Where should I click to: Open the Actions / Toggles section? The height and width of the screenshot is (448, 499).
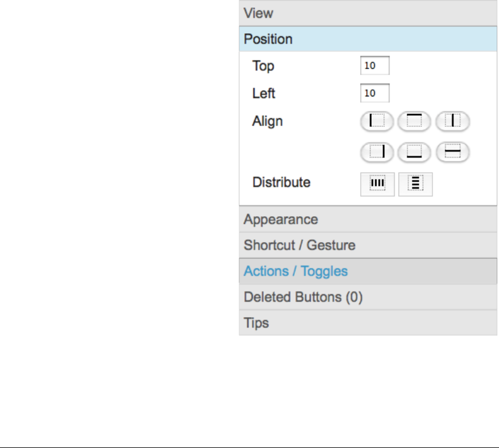coord(368,271)
